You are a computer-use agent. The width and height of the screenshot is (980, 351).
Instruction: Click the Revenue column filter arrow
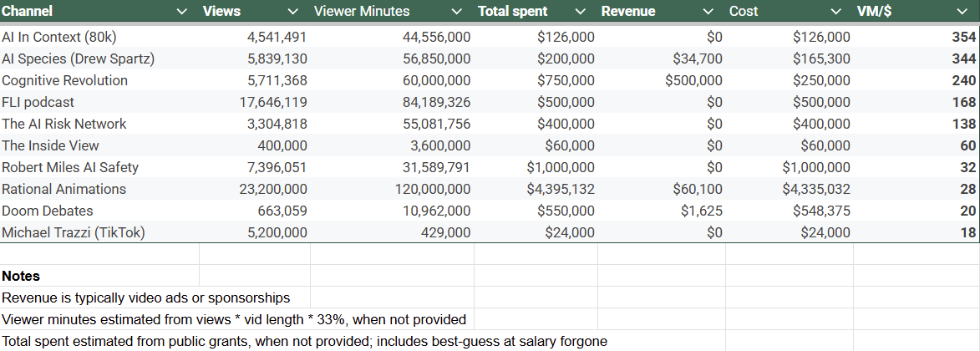tap(708, 12)
